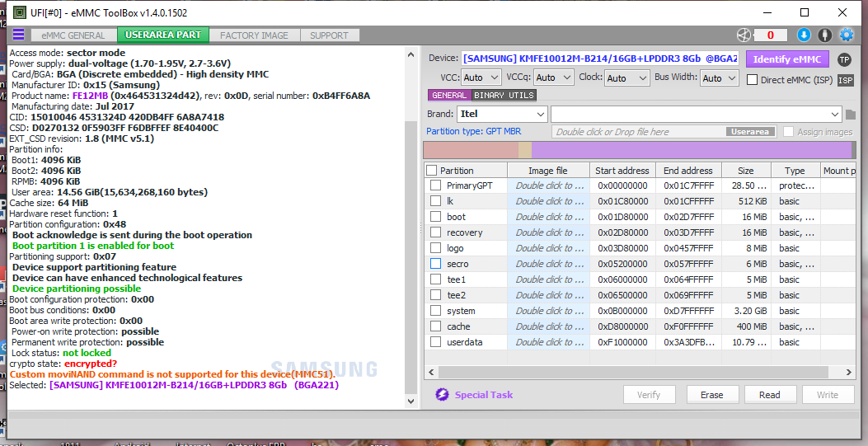Switch to BINARY UTILS sub-tab

(504, 95)
